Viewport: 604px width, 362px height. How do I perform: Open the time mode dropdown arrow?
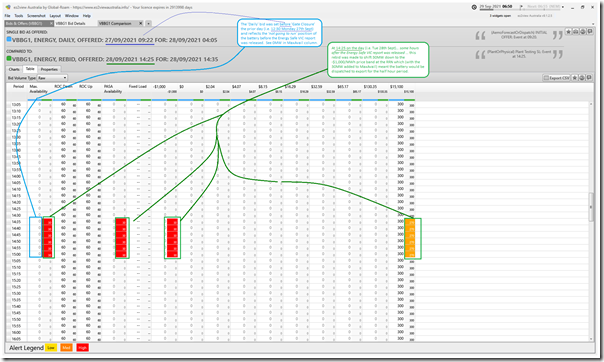click(x=563, y=7)
